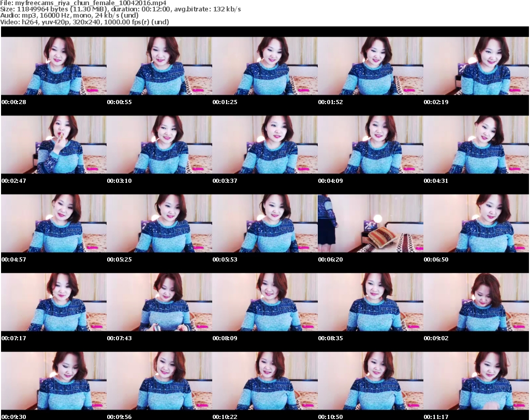Click timestamp 00:09:30 in bottom row

point(13,417)
